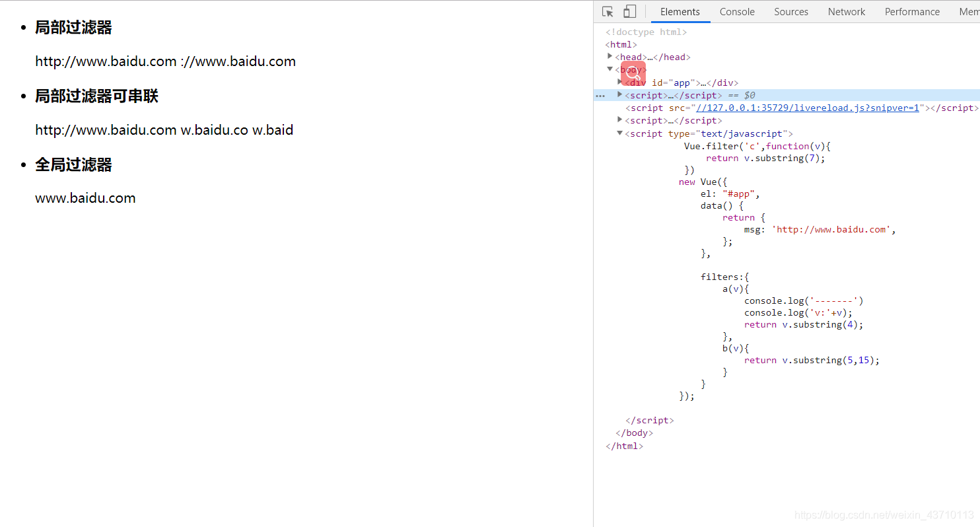Image resolution: width=980 pixels, height=527 pixels.
Task: Click the 'b(v){' filter definition line
Action: tap(736, 348)
